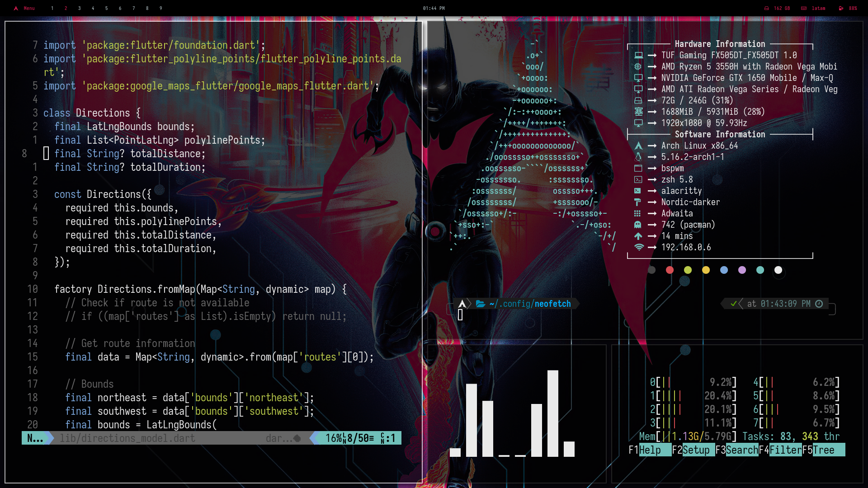
Task: Click the monitor icon on the AMD ATI Radeon row
Action: [x=638, y=89]
